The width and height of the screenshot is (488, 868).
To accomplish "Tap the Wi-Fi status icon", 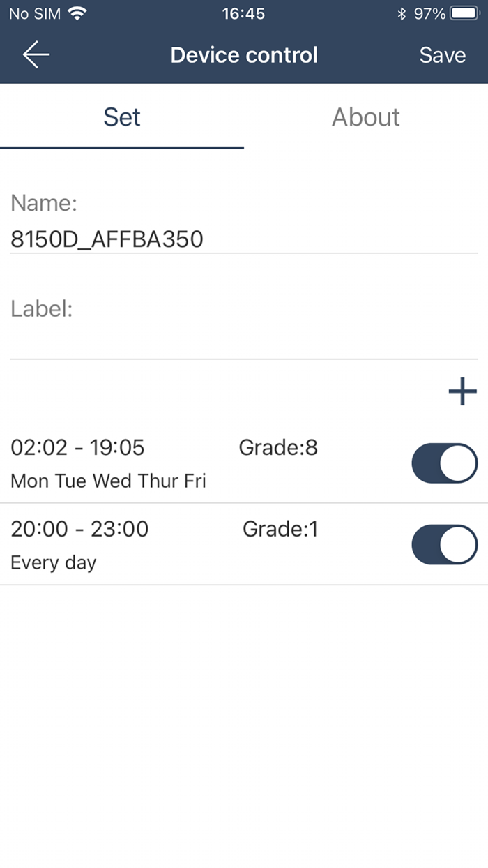I will (x=77, y=13).
